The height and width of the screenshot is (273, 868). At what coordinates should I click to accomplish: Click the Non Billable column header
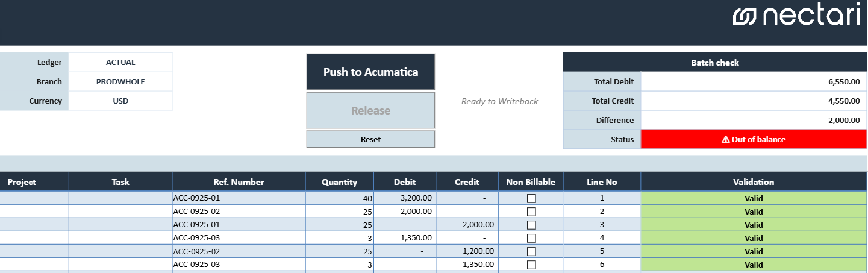(x=531, y=182)
